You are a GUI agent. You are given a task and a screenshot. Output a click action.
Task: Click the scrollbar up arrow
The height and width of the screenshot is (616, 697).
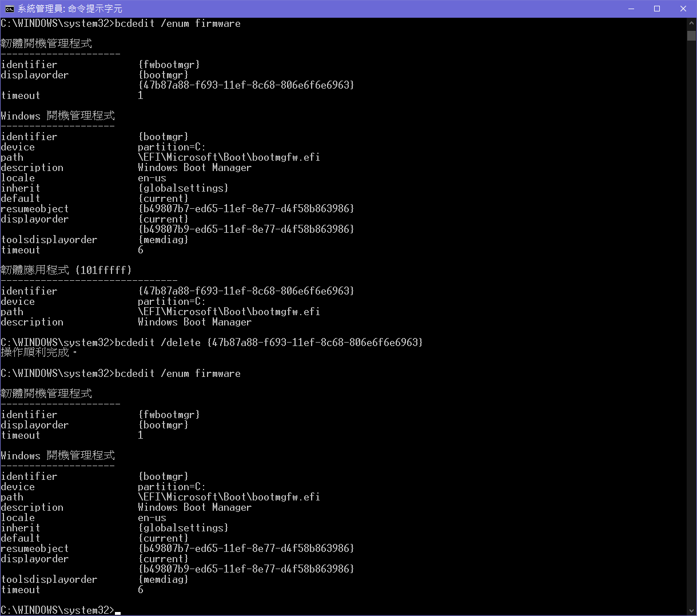[x=691, y=23]
